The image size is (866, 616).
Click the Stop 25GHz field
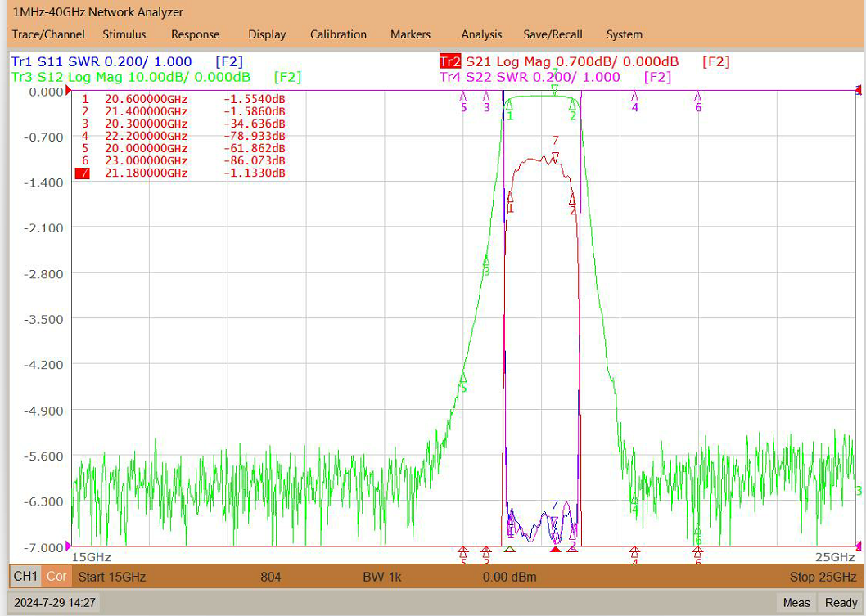(823, 578)
